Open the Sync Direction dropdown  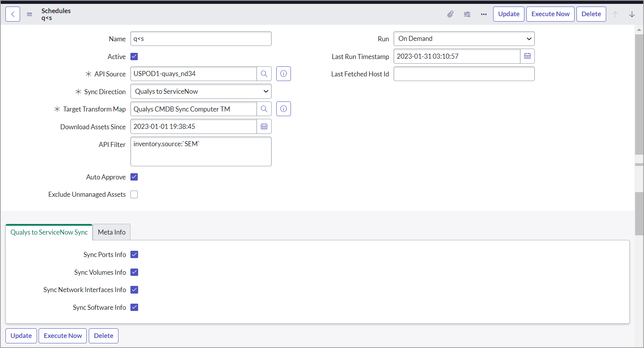201,91
